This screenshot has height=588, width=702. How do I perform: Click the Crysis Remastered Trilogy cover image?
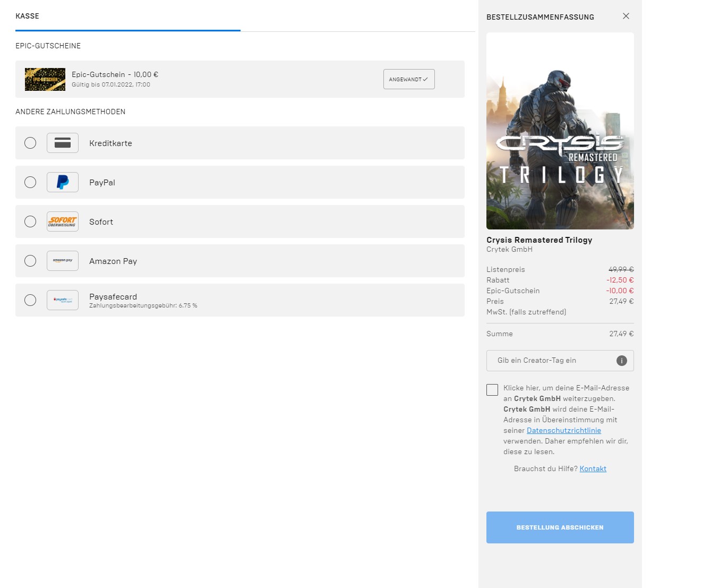560,131
